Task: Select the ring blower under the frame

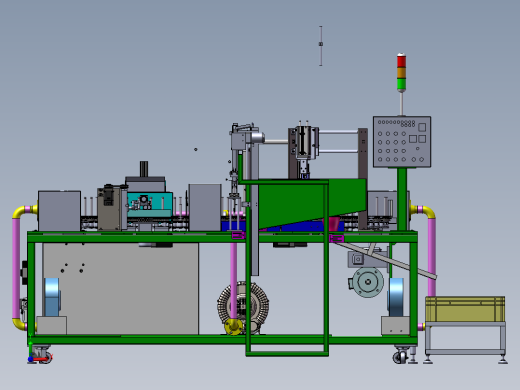Action: pyautogui.click(x=243, y=307)
